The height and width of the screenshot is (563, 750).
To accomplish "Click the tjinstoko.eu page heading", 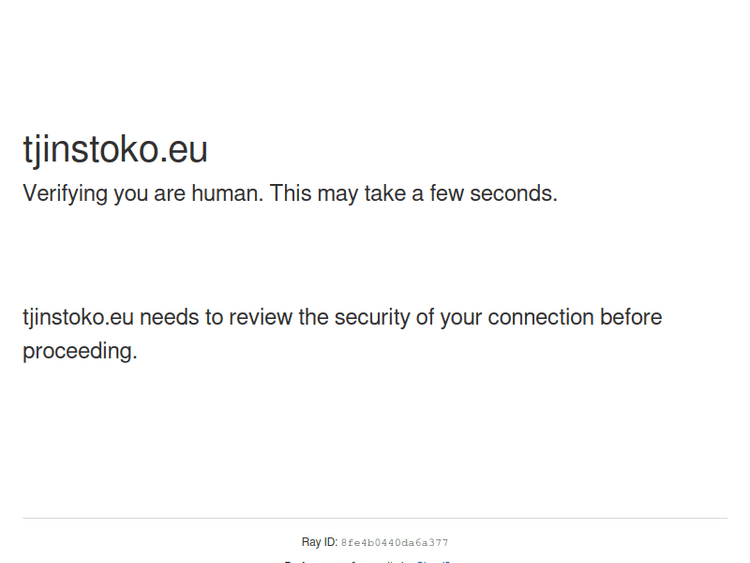I will coord(115,150).
